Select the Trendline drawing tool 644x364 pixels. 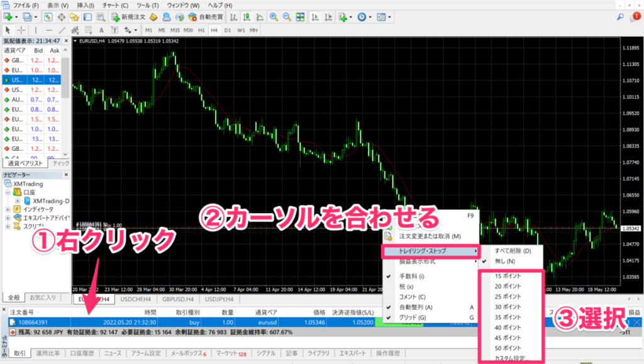point(62,30)
